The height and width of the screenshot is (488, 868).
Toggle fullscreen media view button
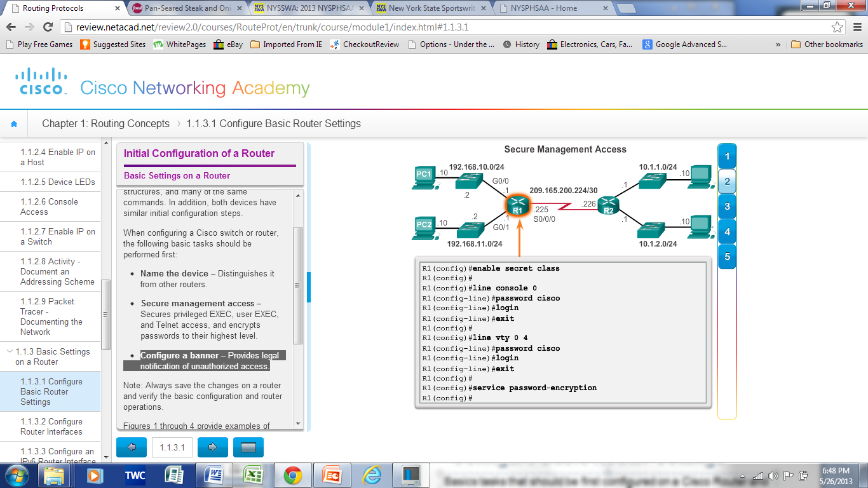[248, 447]
